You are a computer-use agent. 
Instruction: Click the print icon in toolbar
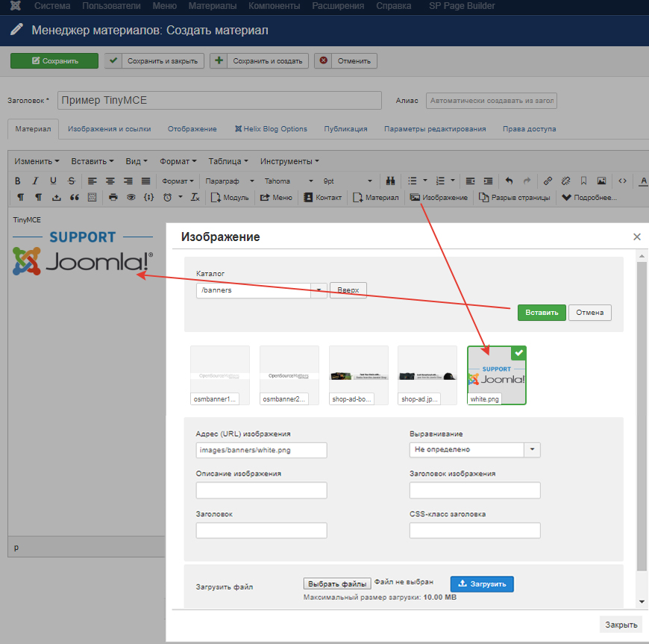coord(113,198)
